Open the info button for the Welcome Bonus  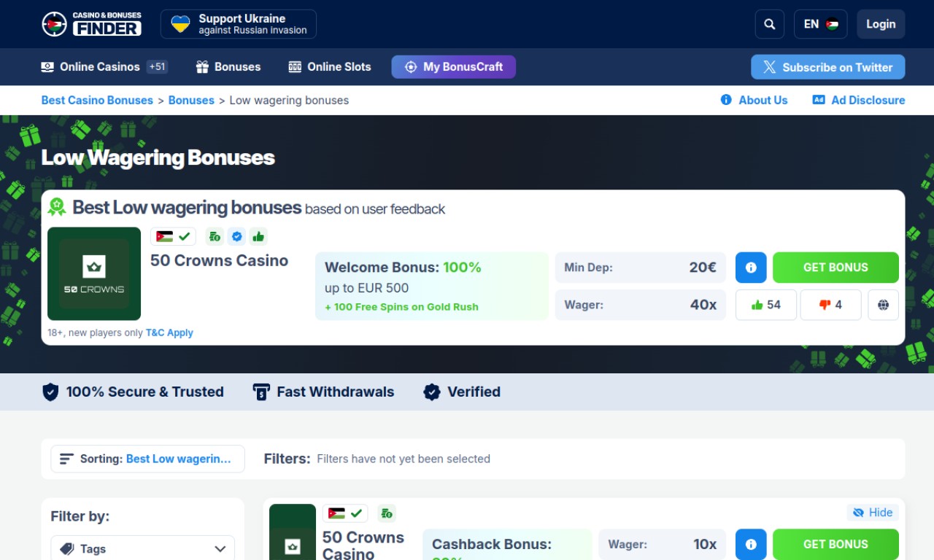751,268
